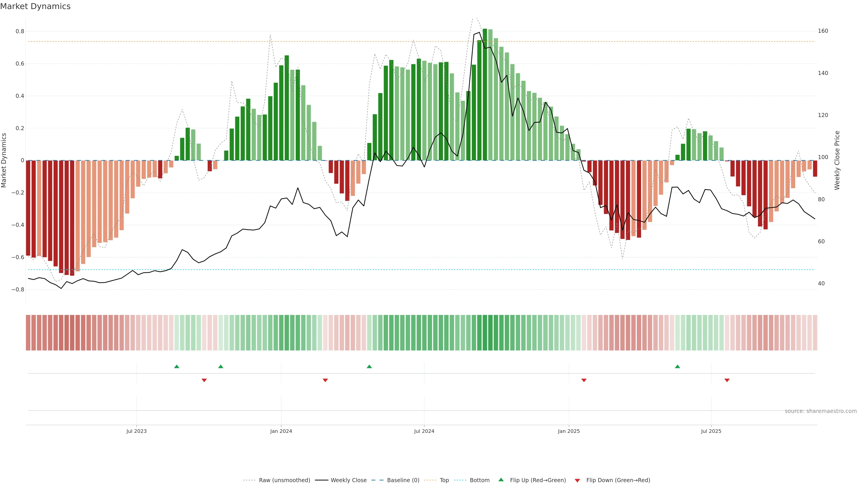Click the red flip-down marker after Jan 2025
Image resolution: width=868 pixels, height=488 pixels.
click(584, 380)
